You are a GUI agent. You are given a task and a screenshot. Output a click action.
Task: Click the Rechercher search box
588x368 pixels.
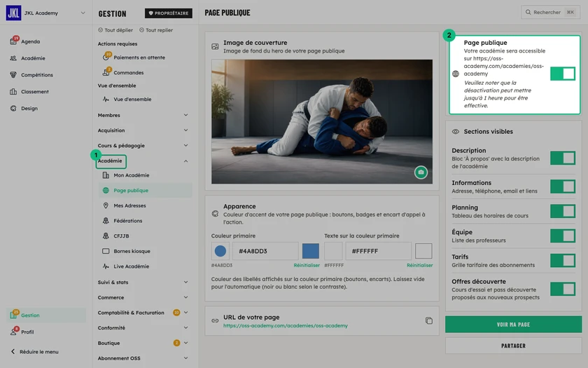(550, 13)
